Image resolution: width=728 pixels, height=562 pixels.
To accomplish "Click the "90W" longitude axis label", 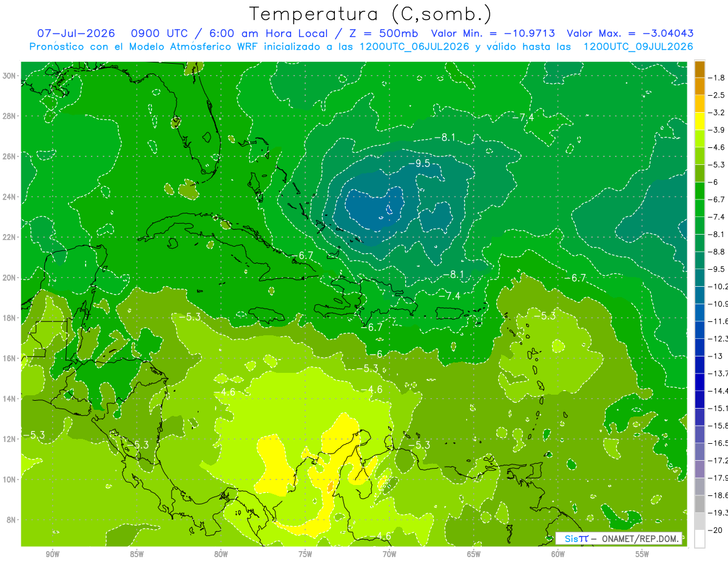I will tap(52, 555).
